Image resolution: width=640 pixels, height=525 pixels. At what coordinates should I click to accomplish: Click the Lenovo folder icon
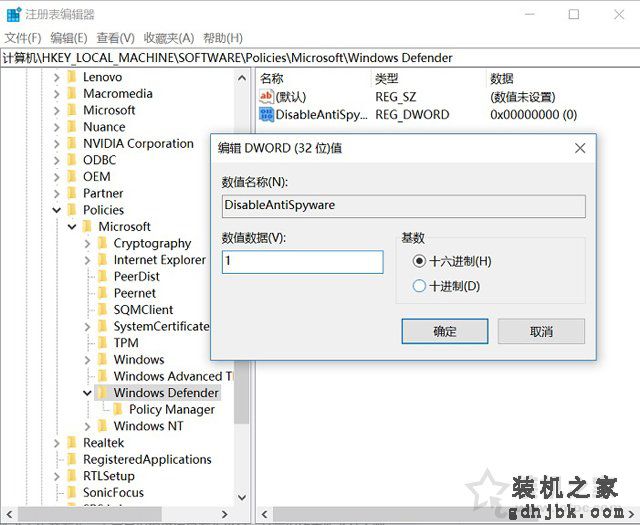coord(72,77)
